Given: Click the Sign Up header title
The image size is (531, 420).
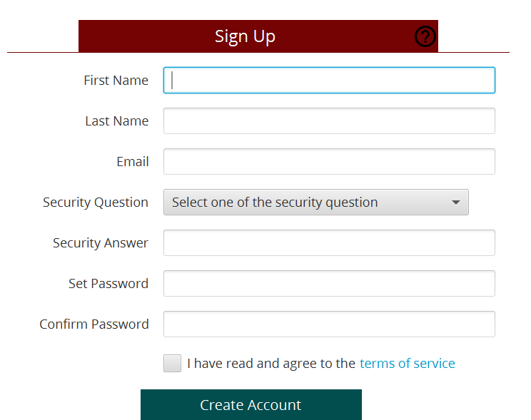Looking at the screenshot, I should [245, 36].
